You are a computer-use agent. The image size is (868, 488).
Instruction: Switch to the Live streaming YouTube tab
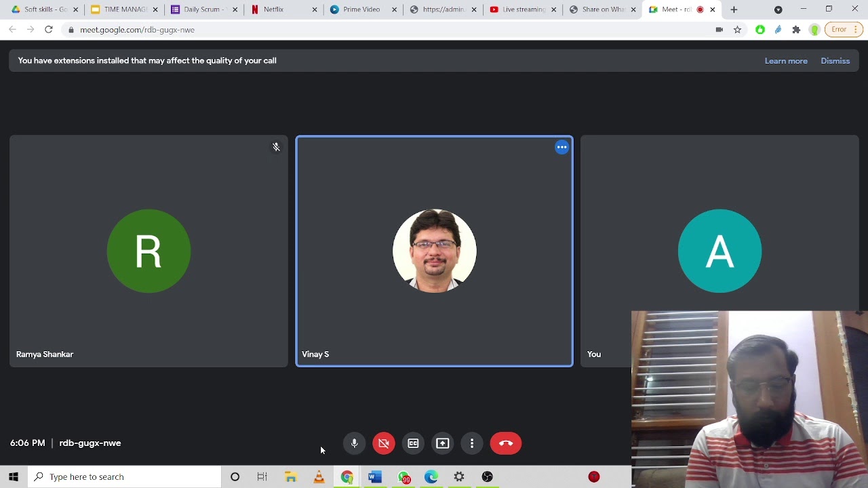pyautogui.click(x=524, y=9)
